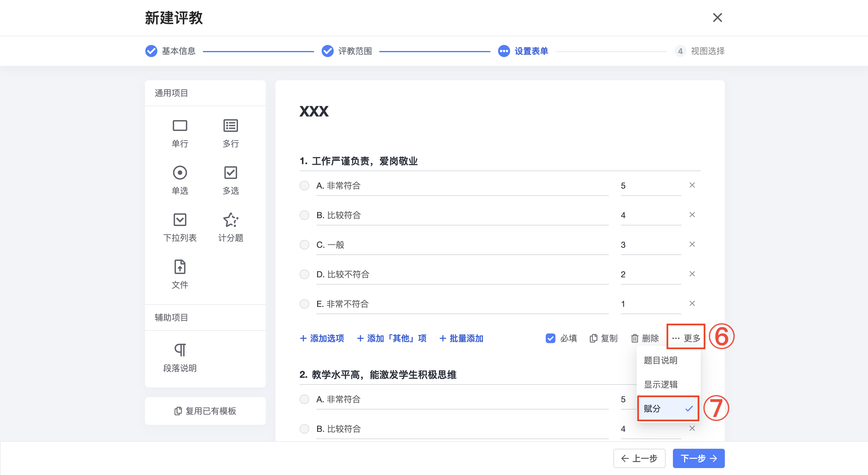Edit option text B. 比较符合 in question 2
868x475 pixels.
click(462, 429)
